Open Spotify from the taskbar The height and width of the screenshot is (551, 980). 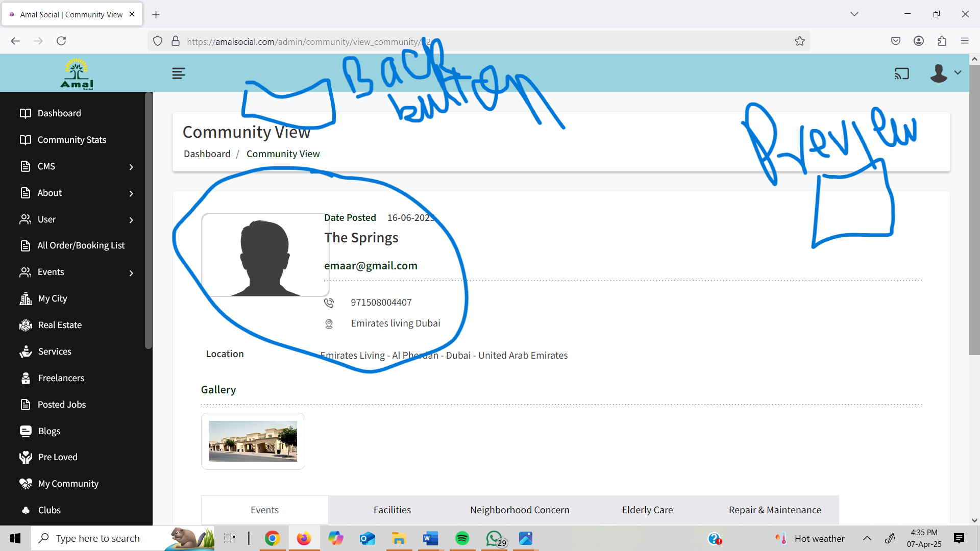[462, 538]
